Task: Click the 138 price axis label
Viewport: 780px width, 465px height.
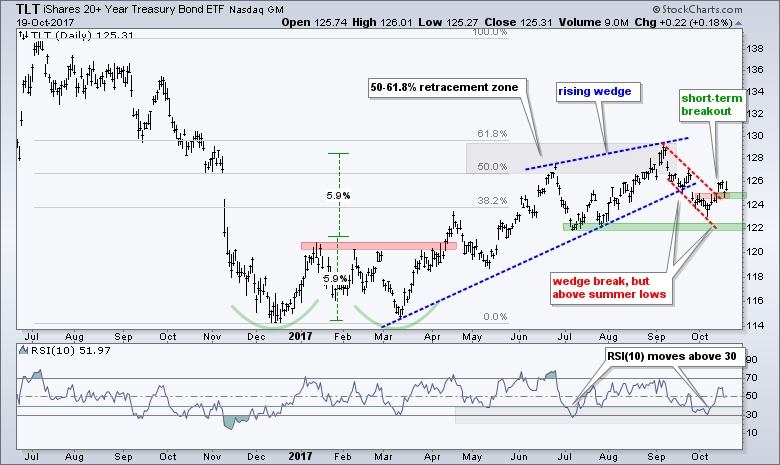Action: [755, 49]
